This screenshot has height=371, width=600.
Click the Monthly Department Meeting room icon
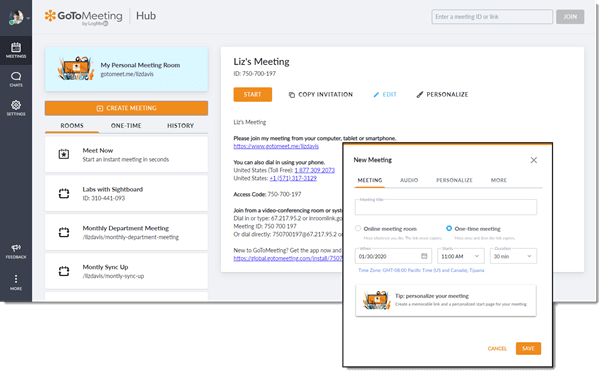[64, 232]
